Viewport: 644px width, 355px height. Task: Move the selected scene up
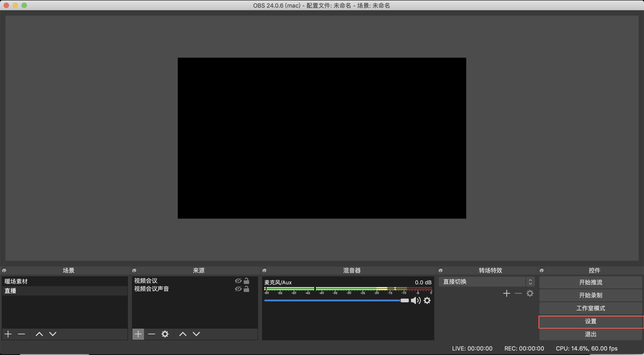(39, 334)
